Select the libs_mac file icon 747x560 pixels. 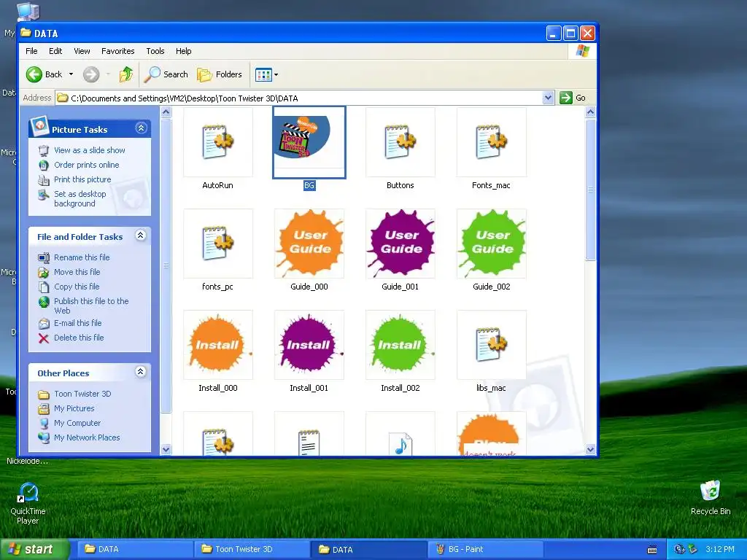491,345
